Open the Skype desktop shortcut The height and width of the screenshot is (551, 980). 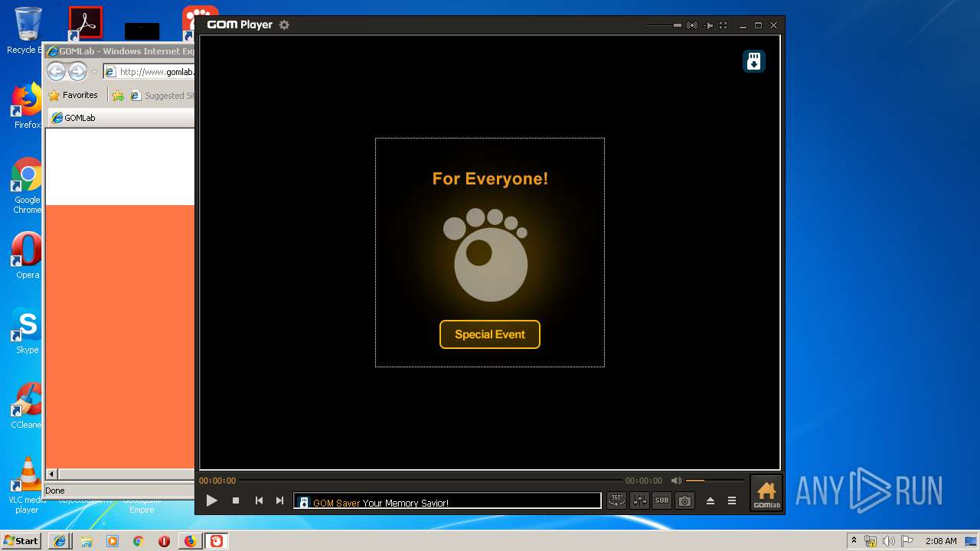[x=27, y=331]
